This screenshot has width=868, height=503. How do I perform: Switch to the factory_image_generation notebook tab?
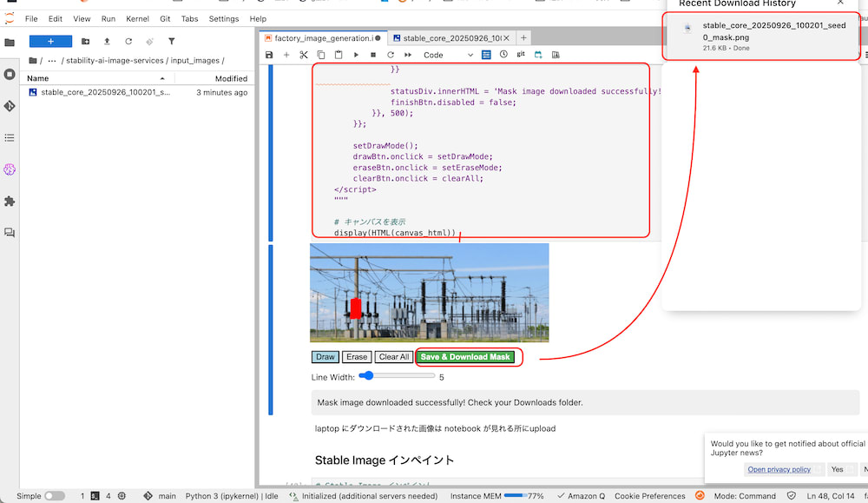[323, 38]
